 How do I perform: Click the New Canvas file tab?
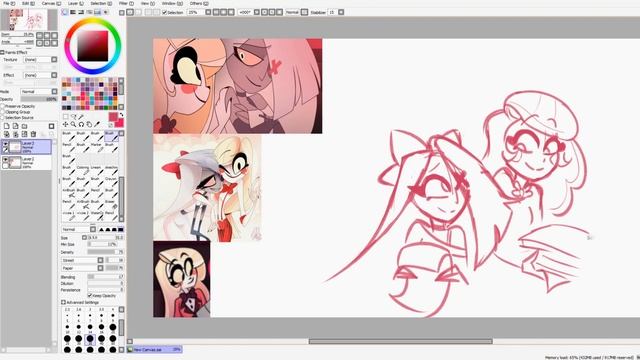click(x=154, y=350)
